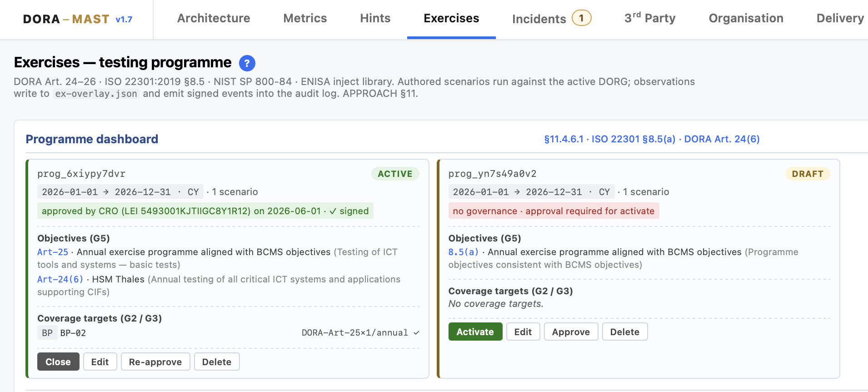
Task: Click the no governance approval required notice
Action: tap(554, 211)
